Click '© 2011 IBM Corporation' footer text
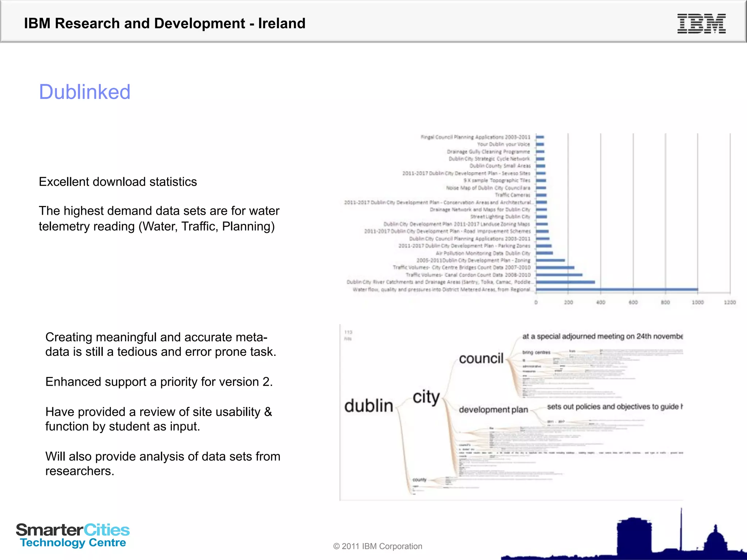Image resolution: width=747 pixels, height=560 pixels. pos(378,546)
